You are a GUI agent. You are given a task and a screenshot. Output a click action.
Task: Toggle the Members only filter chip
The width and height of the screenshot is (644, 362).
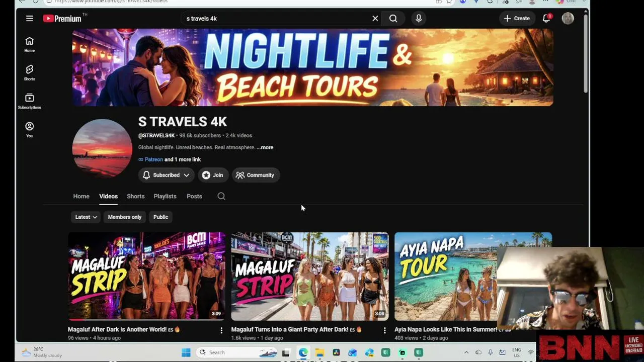(125, 217)
